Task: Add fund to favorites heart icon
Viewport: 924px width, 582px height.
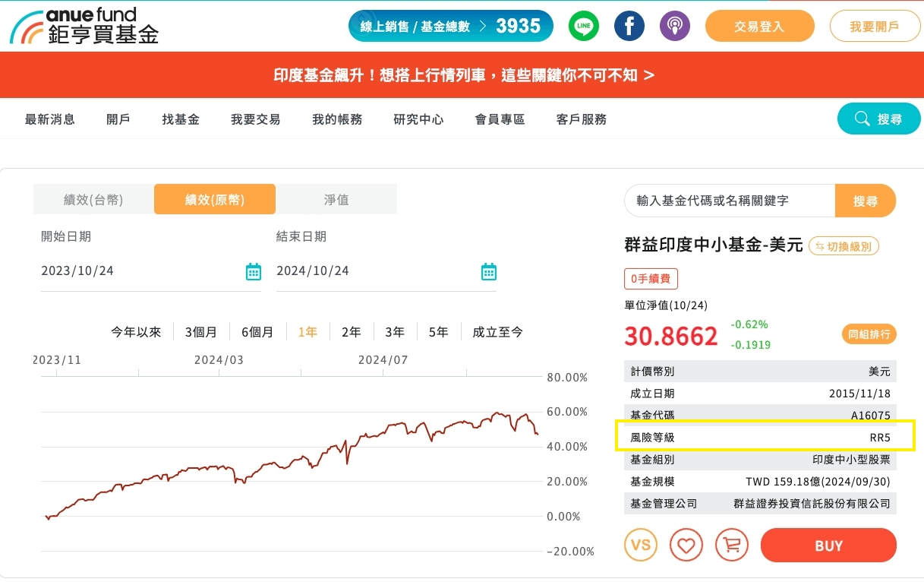Action: [x=686, y=546]
